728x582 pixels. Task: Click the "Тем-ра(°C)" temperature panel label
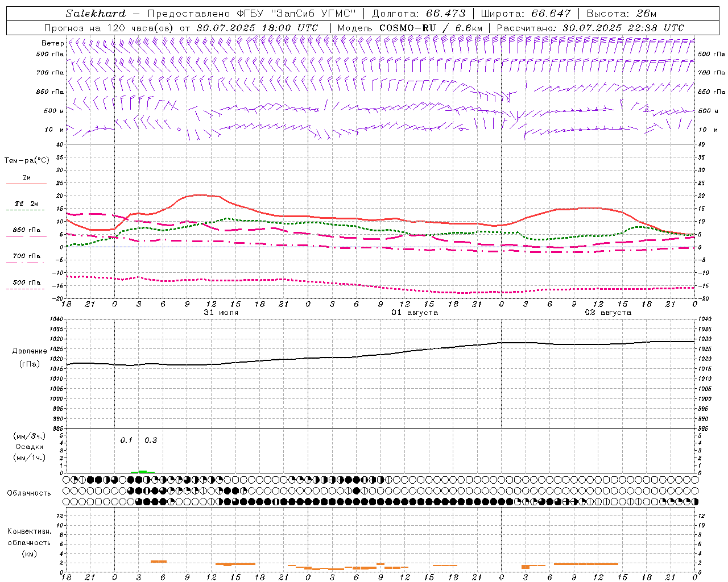tap(27, 161)
